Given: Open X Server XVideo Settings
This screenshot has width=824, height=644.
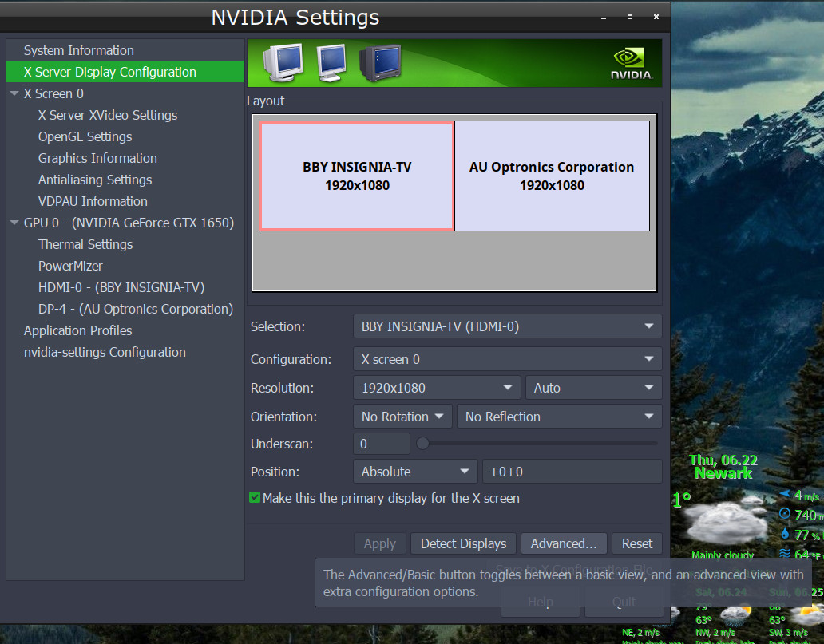Looking at the screenshot, I should [108, 115].
